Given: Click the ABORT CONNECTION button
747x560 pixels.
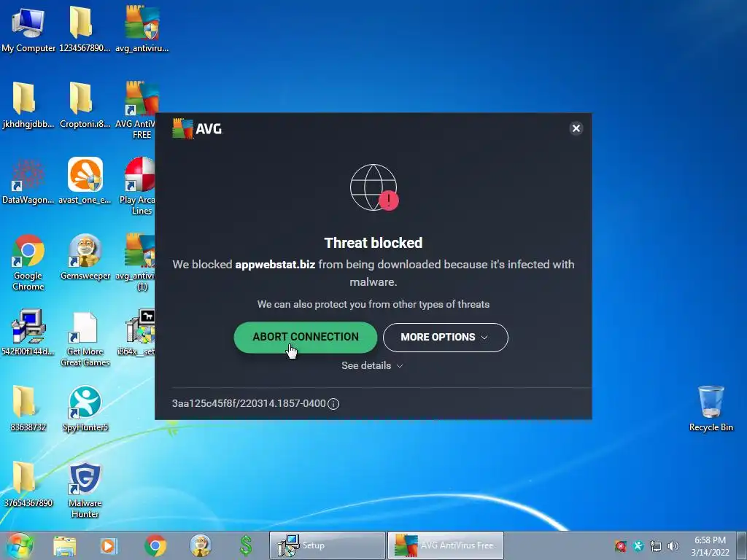Looking at the screenshot, I should point(306,337).
